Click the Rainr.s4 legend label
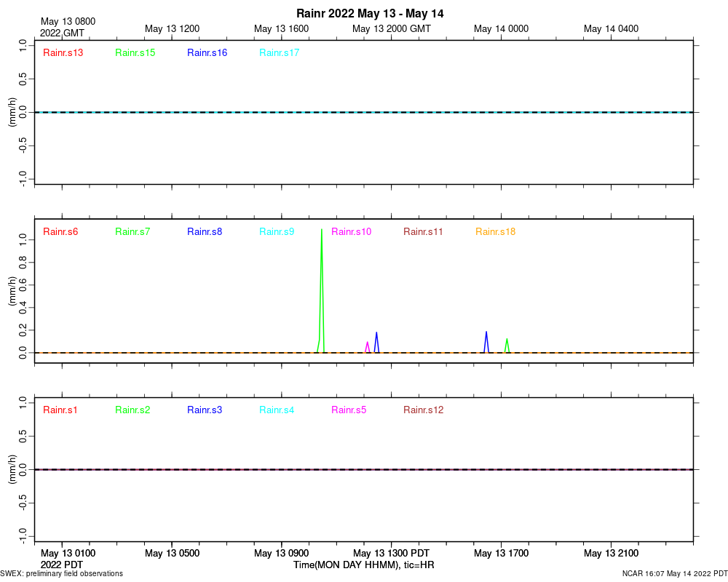Viewport: 728px width, 582px height. click(276, 410)
